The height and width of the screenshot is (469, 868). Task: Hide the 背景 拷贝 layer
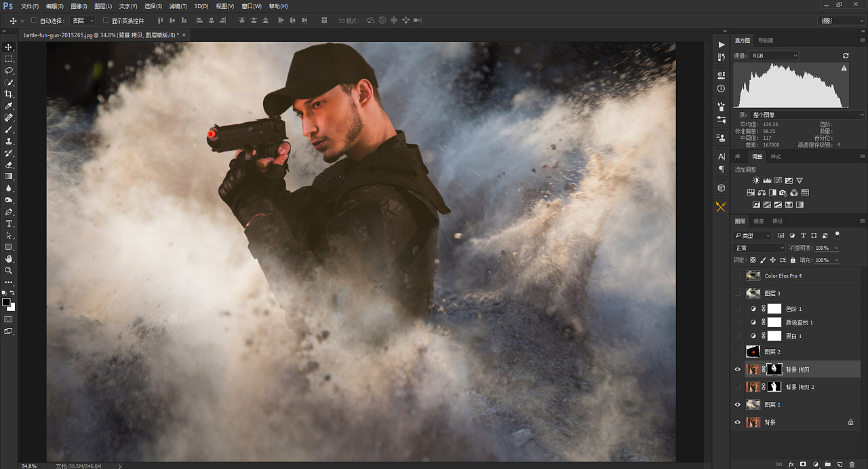click(738, 369)
